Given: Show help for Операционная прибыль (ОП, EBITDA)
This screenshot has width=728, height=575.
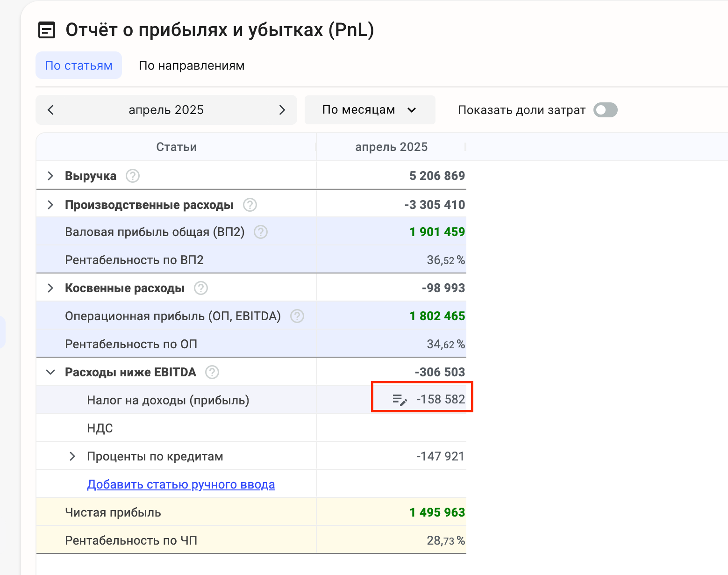Looking at the screenshot, I should point(297,316).
